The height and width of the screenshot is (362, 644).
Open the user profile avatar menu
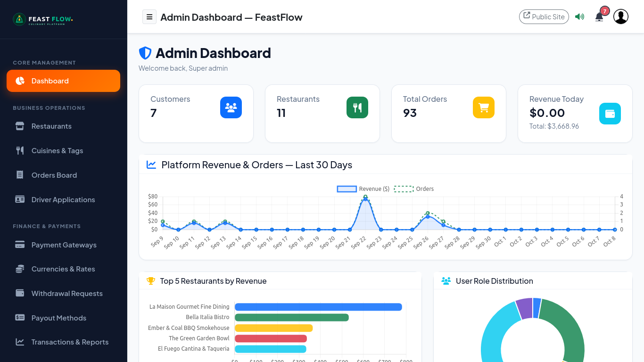621,16
